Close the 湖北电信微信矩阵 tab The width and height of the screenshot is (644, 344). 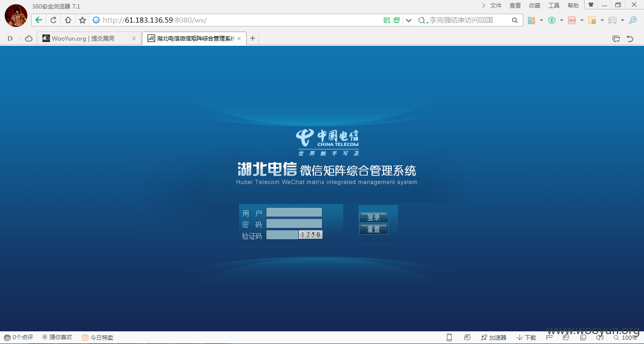(239, 39)
